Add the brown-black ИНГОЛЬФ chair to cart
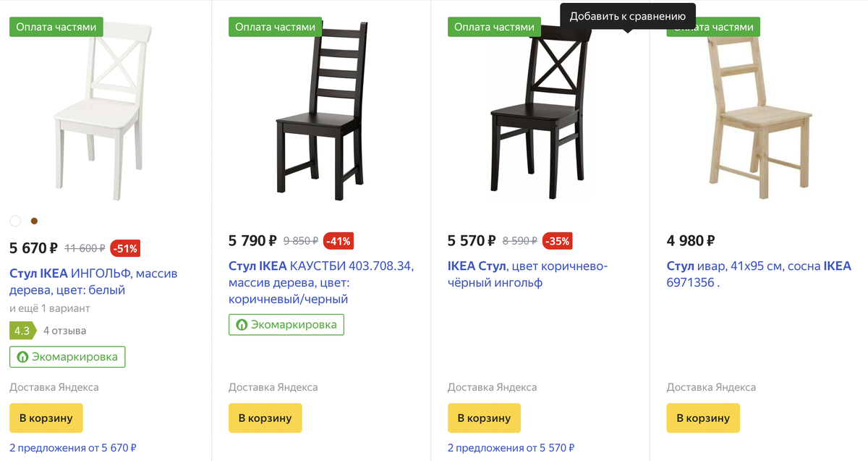The height and width of the screenshot is (461, 868). [x=484, y=418]
